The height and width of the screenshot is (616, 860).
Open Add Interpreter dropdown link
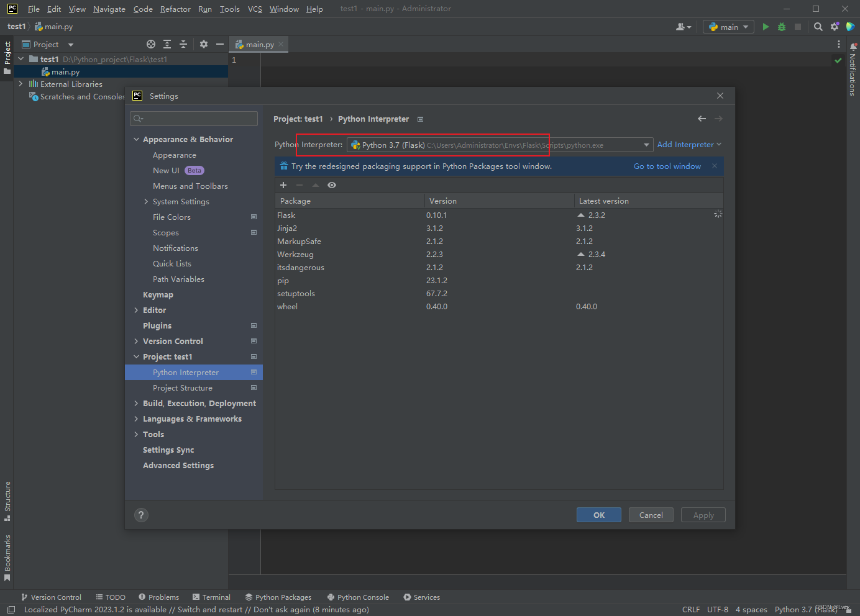(x=689, y=145)
